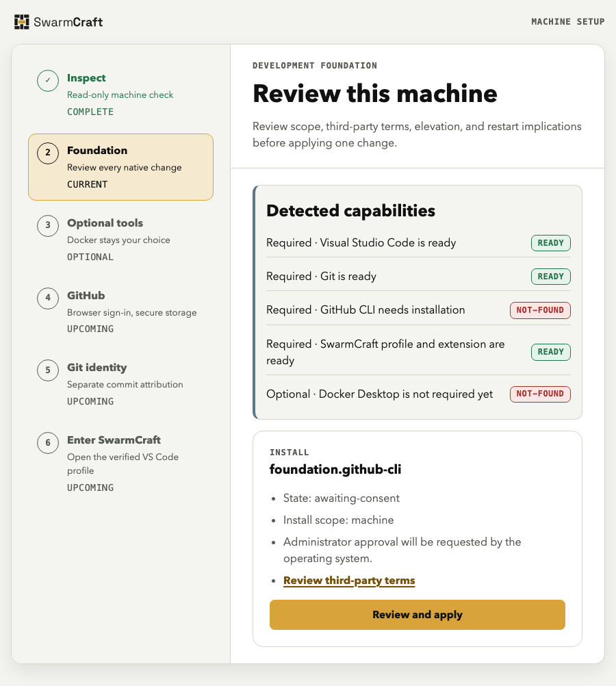Click the COMPLETE status under Inspect
This screenshot has height=686, width=616.
pyautogui.click(x=90, y=112)
